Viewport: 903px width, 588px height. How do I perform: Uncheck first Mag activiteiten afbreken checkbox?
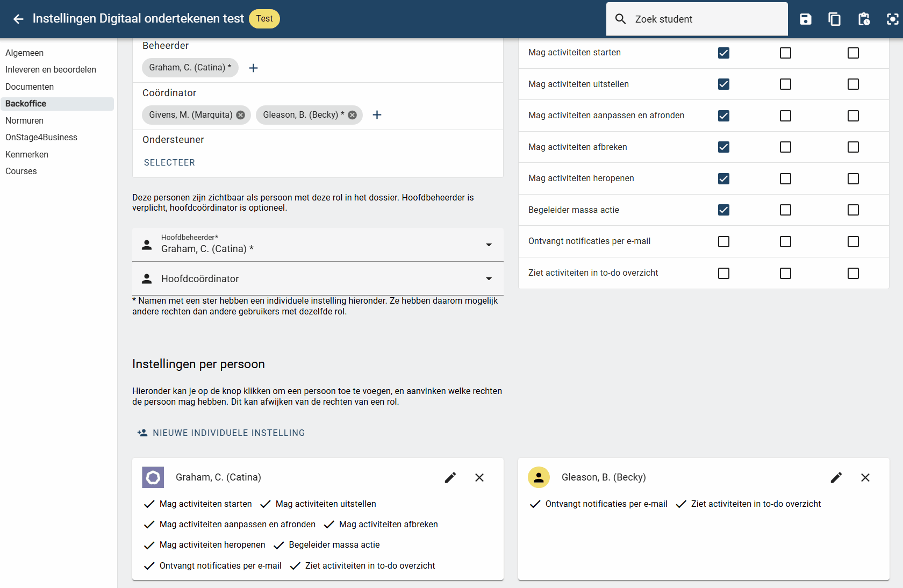pyautogui.click(x=724, y=147)
